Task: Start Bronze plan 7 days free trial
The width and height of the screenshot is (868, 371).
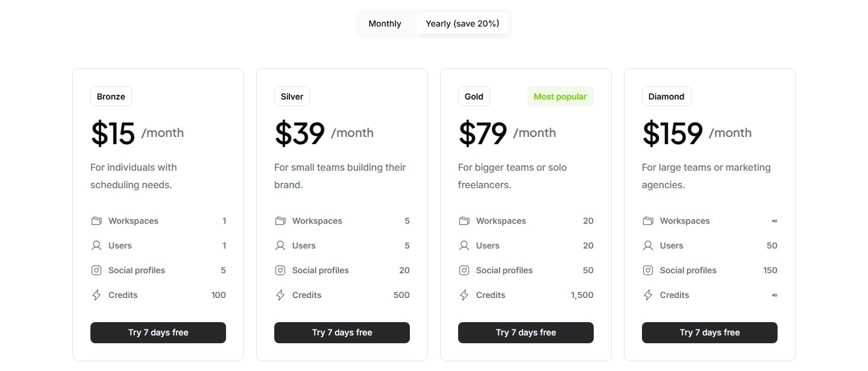Action: pos(158,332)
